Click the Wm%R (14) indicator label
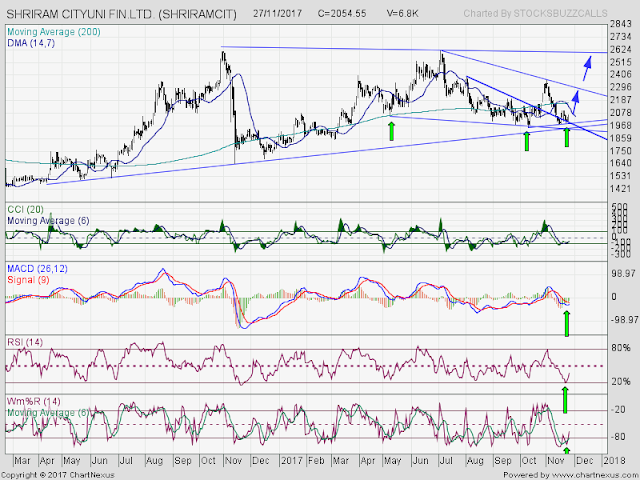Viewport: 640px width, 480px height. [33, 402]
